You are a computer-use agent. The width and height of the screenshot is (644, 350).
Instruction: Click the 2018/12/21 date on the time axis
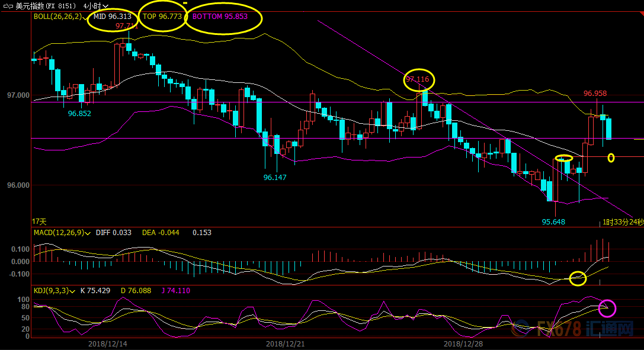click(x=283, y=343)
